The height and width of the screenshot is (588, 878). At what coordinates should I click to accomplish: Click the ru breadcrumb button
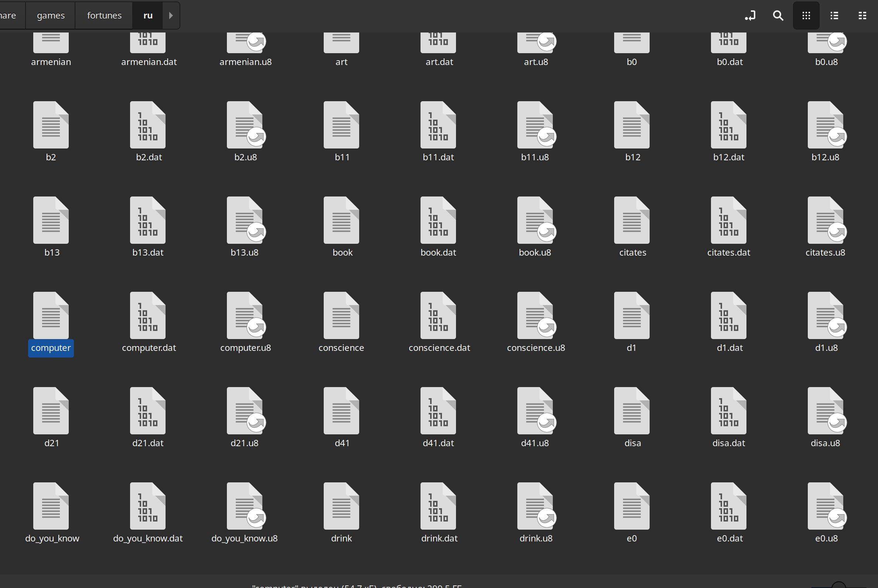point(148,16)
